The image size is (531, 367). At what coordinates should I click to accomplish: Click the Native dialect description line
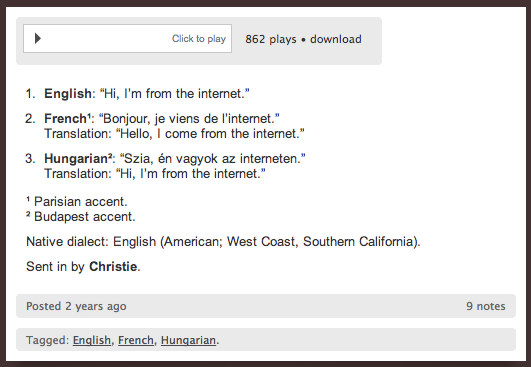(223, 242)
